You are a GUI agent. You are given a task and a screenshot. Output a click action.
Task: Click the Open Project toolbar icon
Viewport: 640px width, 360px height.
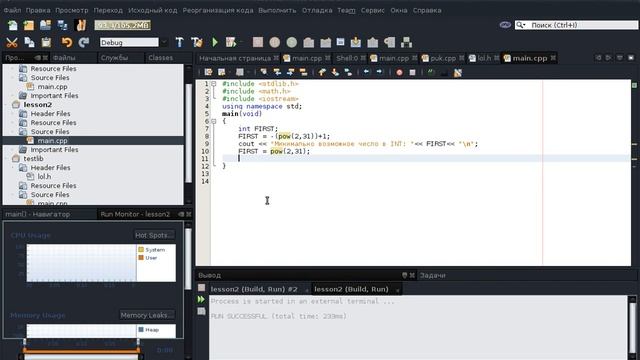click(x=45, y=25)
